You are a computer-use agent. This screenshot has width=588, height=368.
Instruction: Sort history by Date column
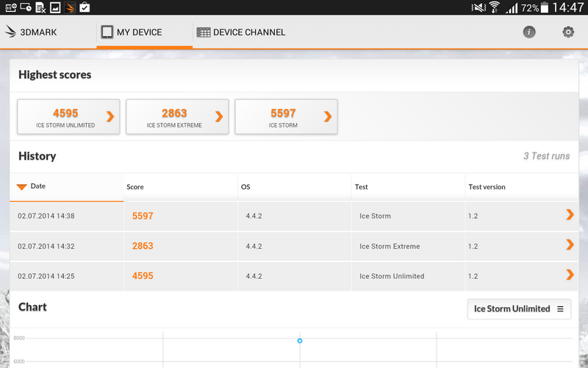(x=67, y=187)
